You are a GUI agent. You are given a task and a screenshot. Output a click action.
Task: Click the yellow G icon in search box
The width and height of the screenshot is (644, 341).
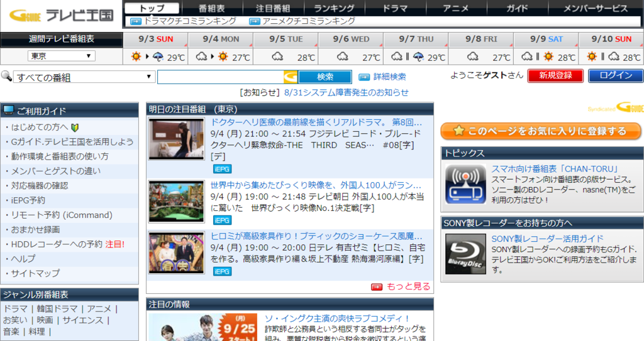pyautogui.click(x=291, y=77)
